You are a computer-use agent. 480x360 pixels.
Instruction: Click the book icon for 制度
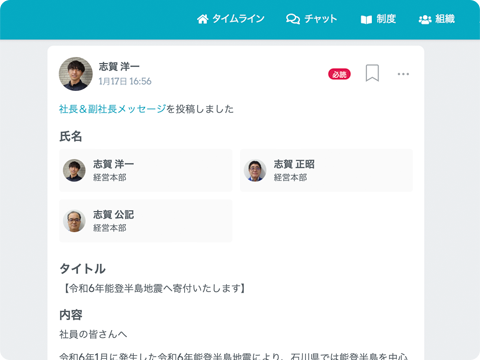point(366,20)
